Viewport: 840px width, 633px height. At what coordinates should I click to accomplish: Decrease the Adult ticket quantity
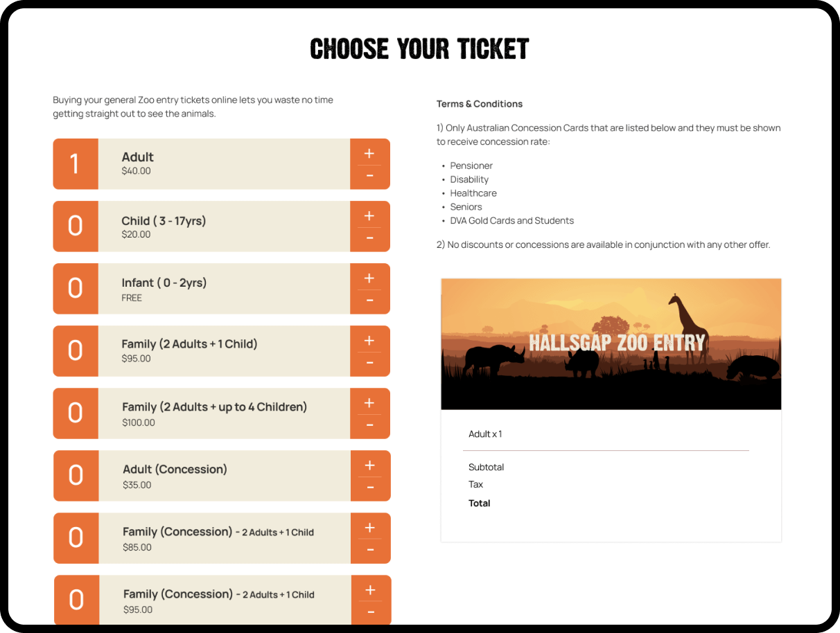369,175
